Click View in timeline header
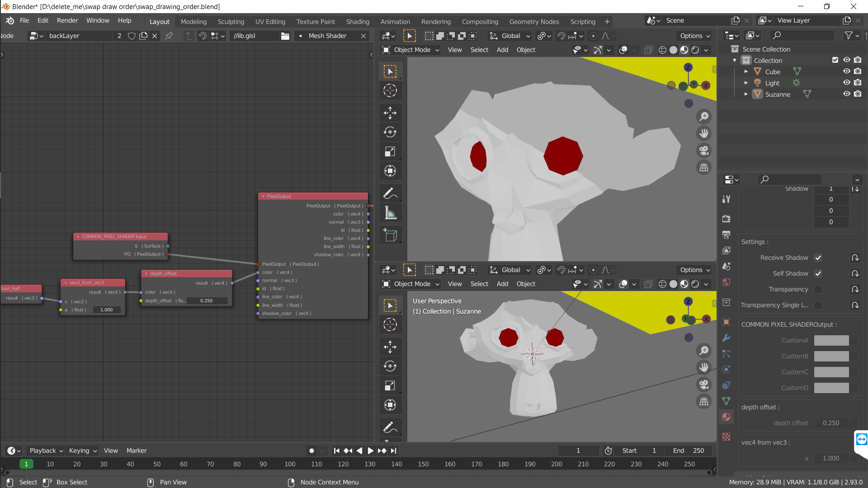 [111, 450]
